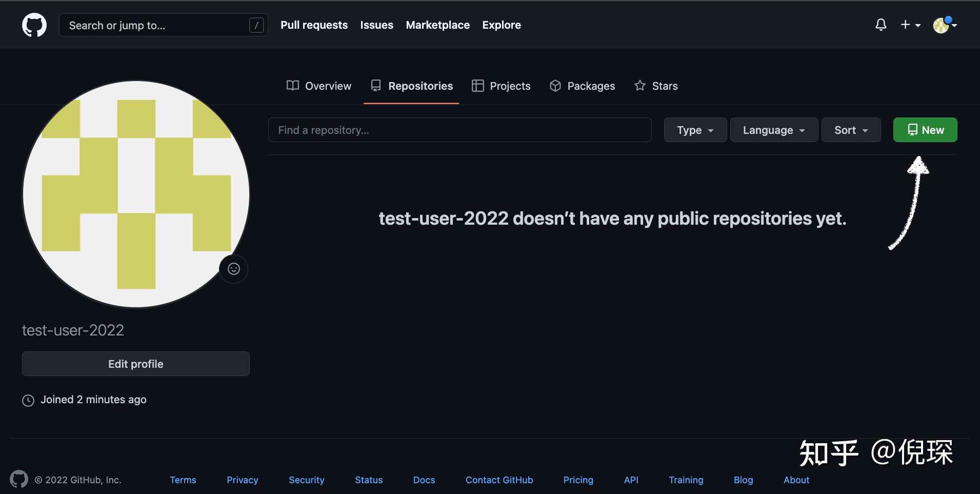Open the About footer link
This screenshot has width=980, height=494.
tap(796, 480)
